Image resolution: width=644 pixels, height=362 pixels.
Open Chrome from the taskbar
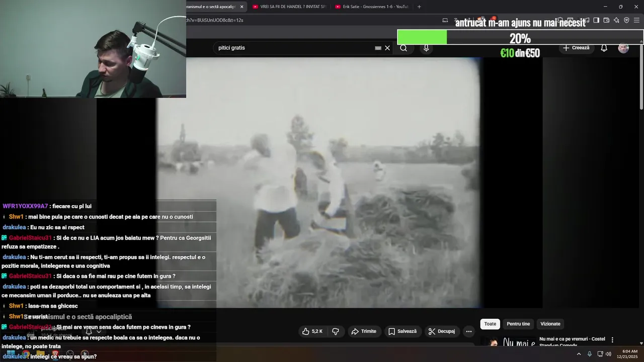(26, 354)
